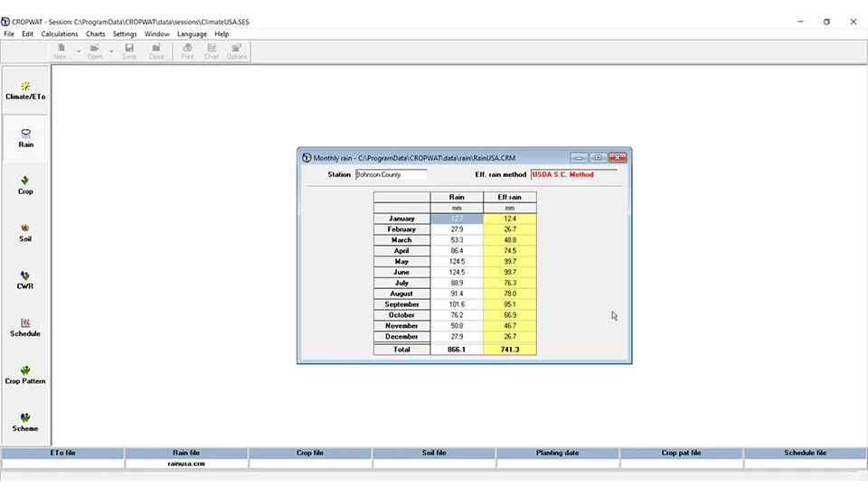Click the Chart toolbar button

click(212, 51)
